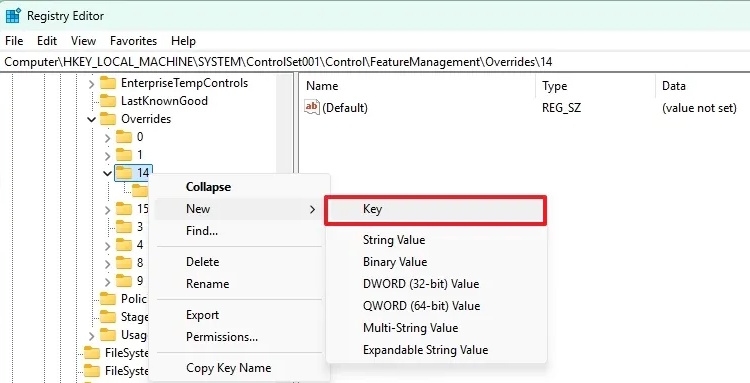The image size is (750, 383).
Task: Open the Favorites menu
Action: [133, 41]
